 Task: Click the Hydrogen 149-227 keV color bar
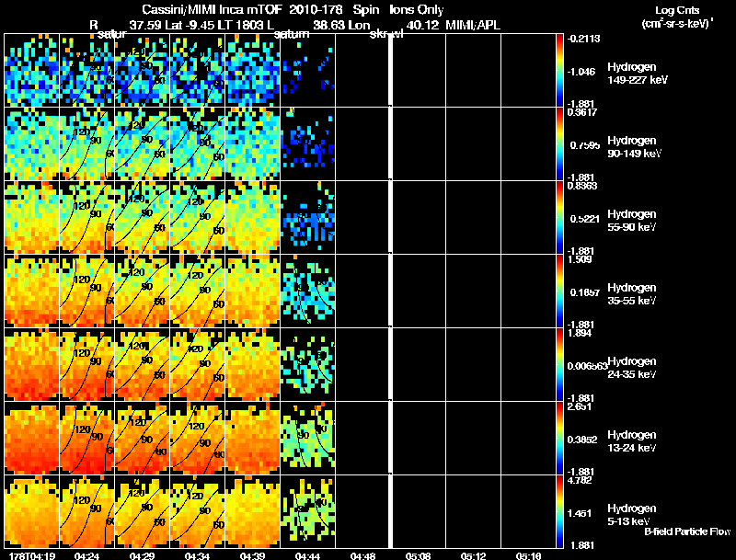click(x=561, y=71)
